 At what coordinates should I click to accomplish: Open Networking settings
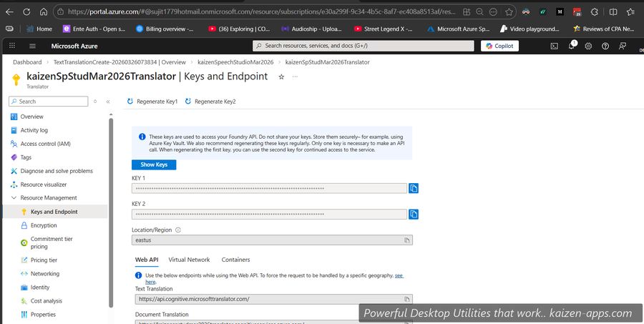tap(45, 273)
